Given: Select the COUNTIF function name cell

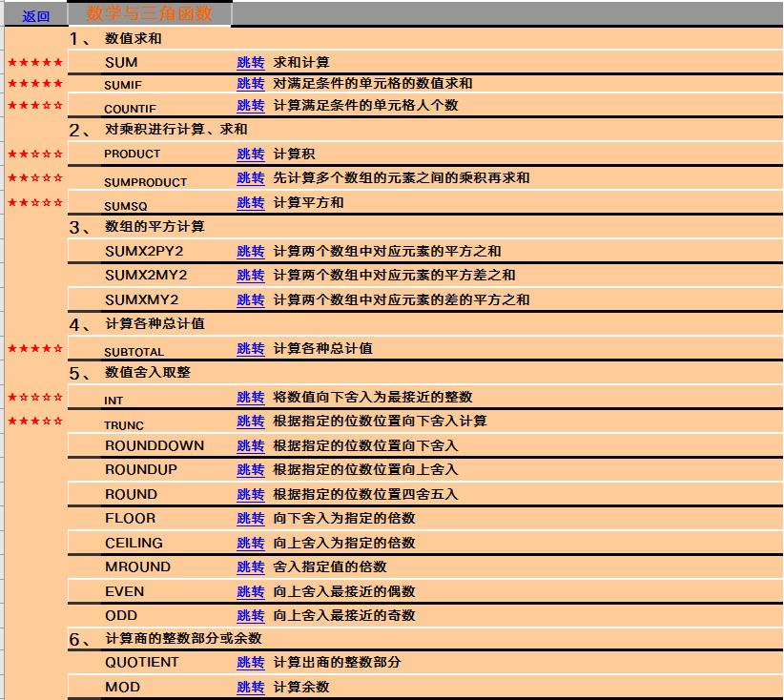Looking at the screenshot, I should click(x=130, y=109).
